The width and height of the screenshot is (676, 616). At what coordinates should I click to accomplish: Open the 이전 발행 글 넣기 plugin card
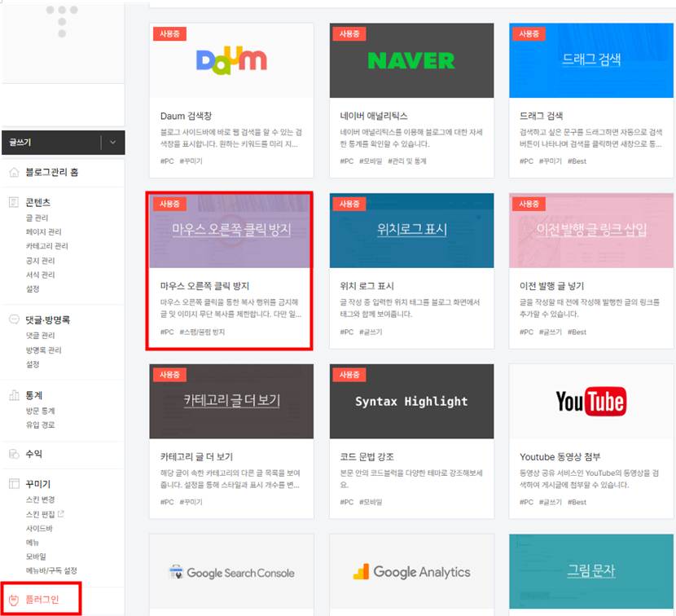click(591, 271)
